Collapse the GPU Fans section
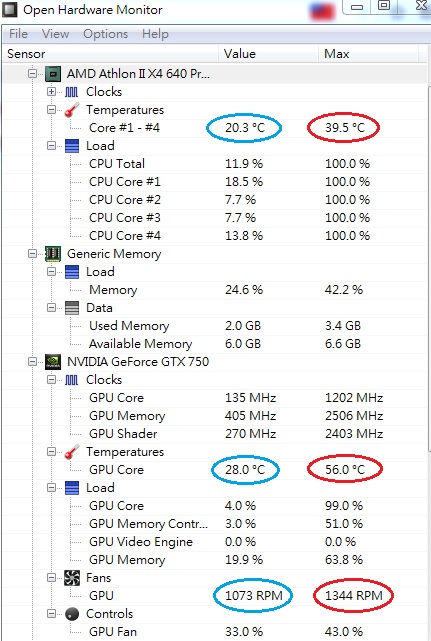 51,577
